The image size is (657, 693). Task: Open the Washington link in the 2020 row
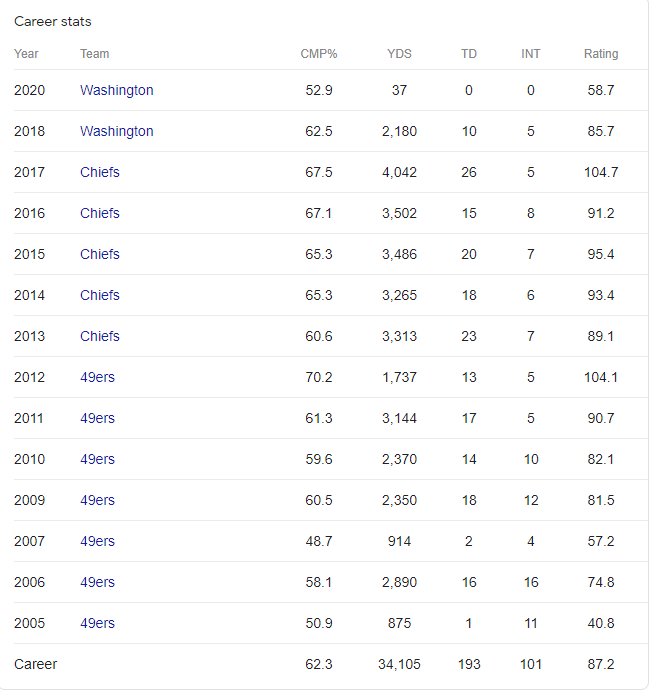coord(117,90)
